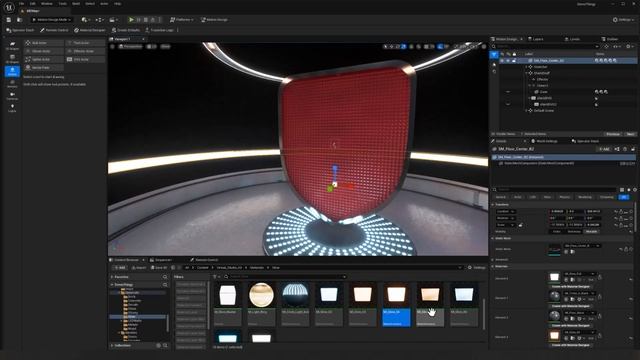The image size is (640, 360).
Task: Toggle the lock column header in outliner
Action: click(x=514, y=54)
